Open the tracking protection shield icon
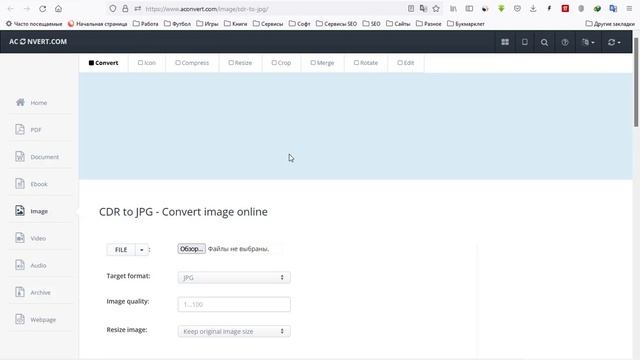Image resolution: width=640 pixels, height=360 pixels. coord(113,9)
